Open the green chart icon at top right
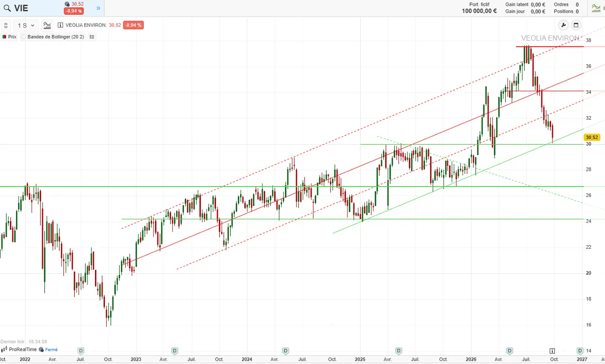Viewport: 605px width, 364px height. tap(596, 8)
